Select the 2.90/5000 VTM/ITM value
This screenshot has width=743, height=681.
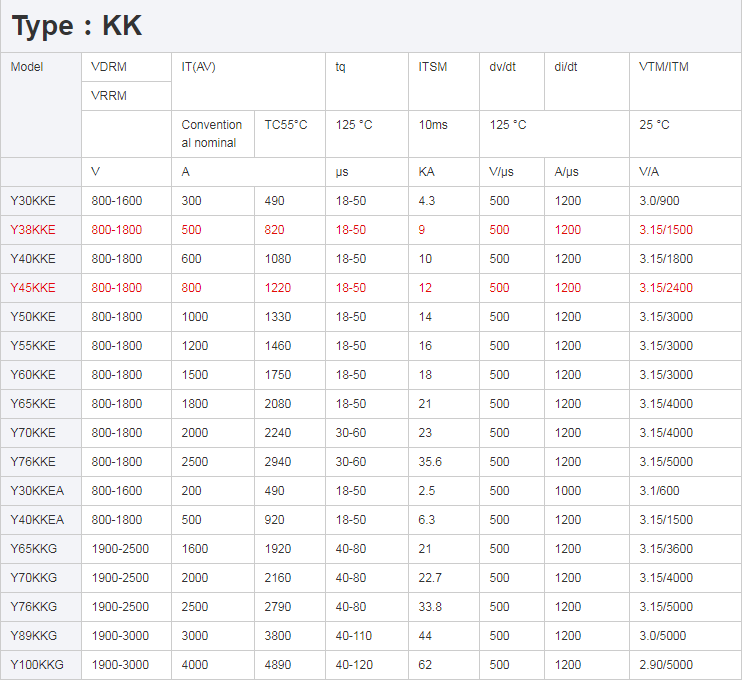666,665
